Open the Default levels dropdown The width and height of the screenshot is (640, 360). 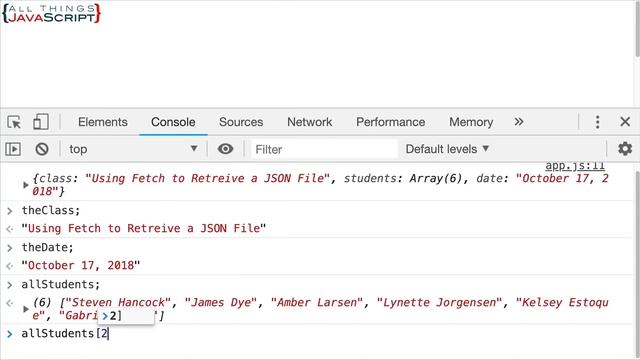coord(447,149)
